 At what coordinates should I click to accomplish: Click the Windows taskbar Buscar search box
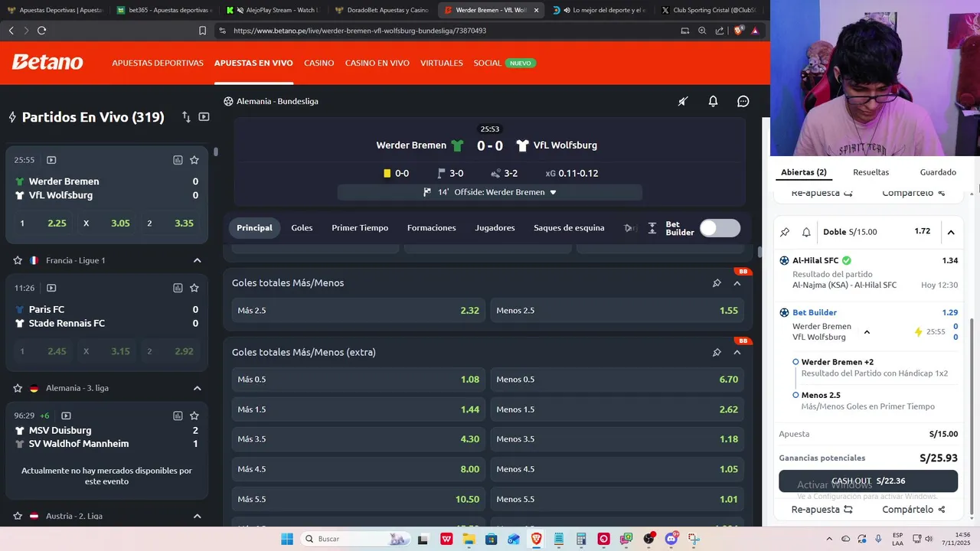coord(356,539)
